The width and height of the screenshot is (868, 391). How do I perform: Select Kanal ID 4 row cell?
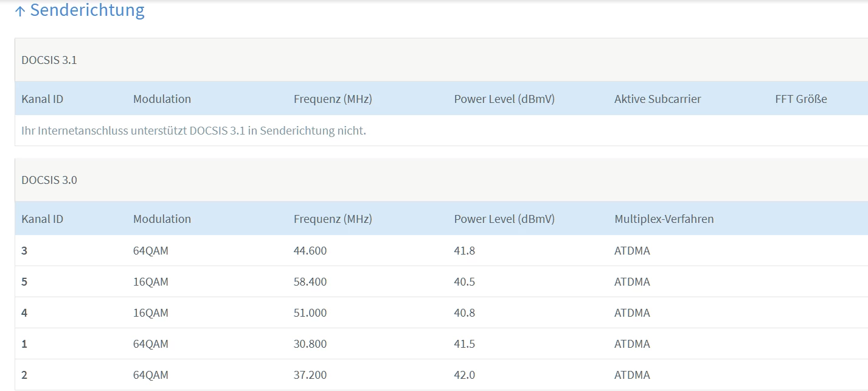tap(24, 313)
